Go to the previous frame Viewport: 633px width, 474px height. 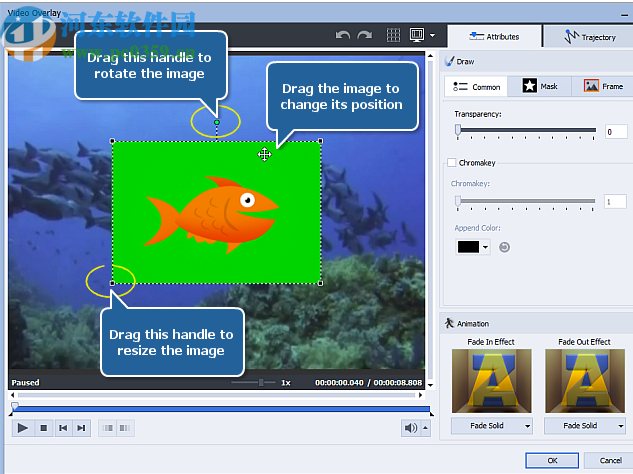[x=63, y=428]
